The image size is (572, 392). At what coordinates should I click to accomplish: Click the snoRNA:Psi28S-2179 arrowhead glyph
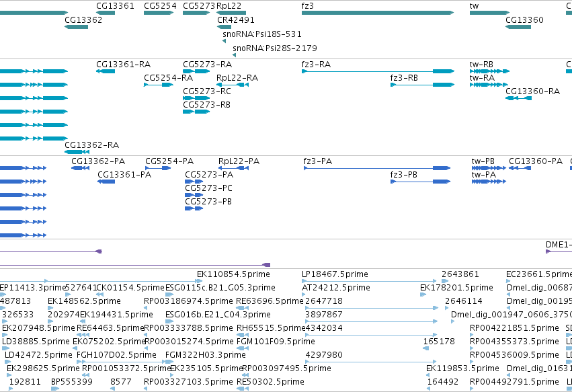click(234, 55)
